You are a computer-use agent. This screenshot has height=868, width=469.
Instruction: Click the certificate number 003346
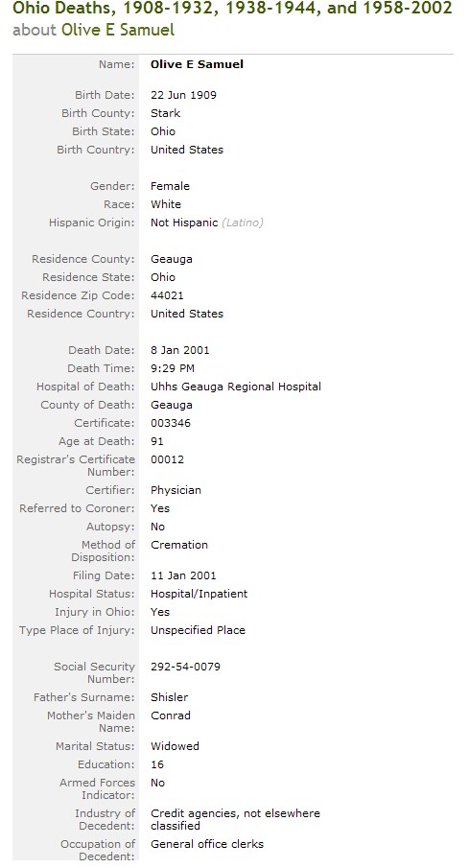[171, 424]
